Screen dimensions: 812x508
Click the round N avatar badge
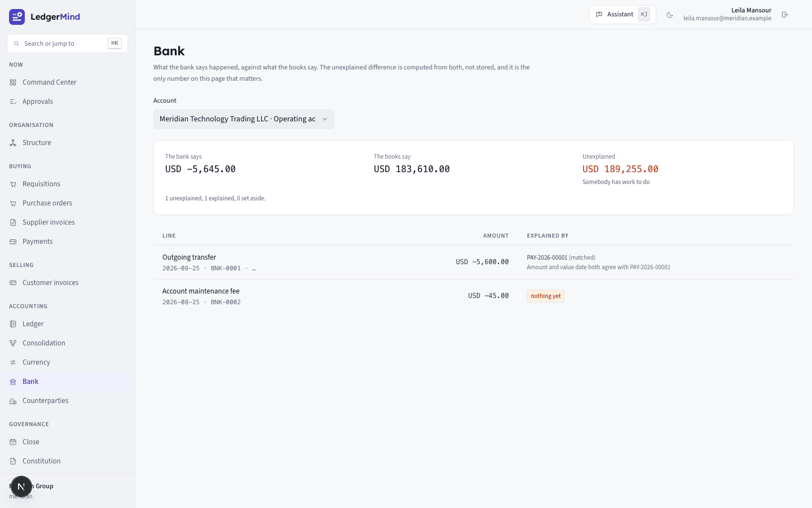pyautogui.click(x=21, y=487)
